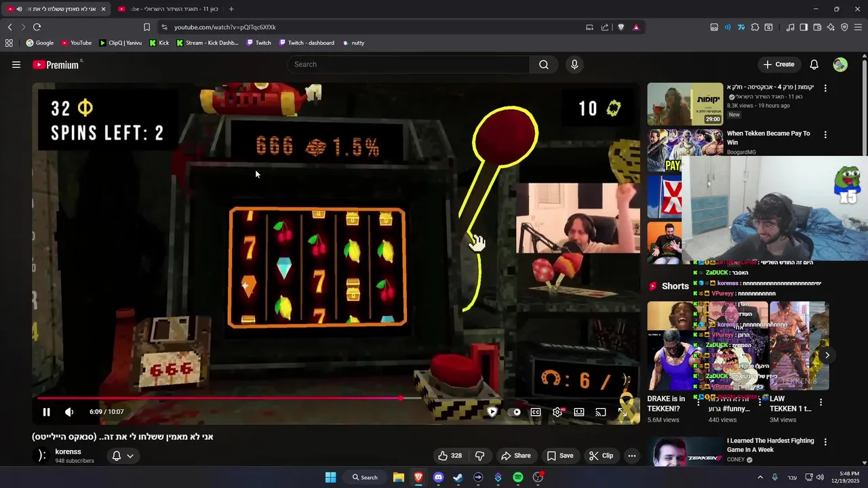Go back with the browser back arrow
Image resolution: width=868 pixels, height=488 pixels.
point(9,27)
